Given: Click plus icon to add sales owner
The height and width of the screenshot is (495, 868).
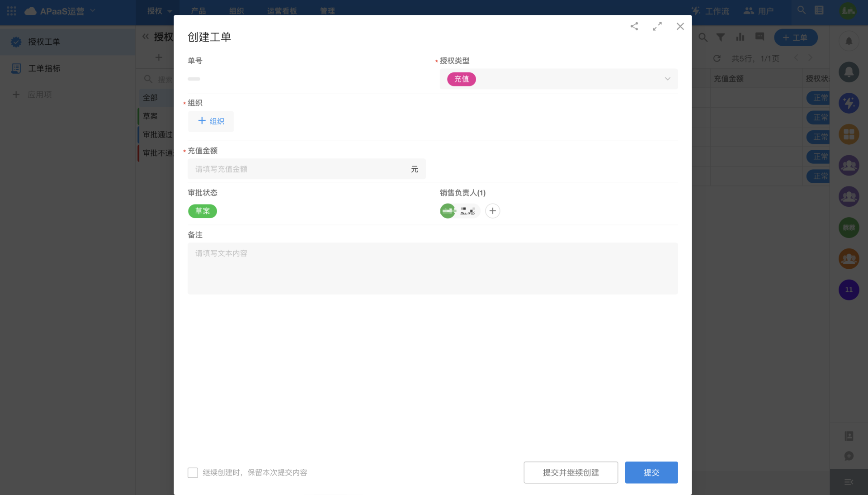Looking at the screenshot, I should [x=492, y=211].
